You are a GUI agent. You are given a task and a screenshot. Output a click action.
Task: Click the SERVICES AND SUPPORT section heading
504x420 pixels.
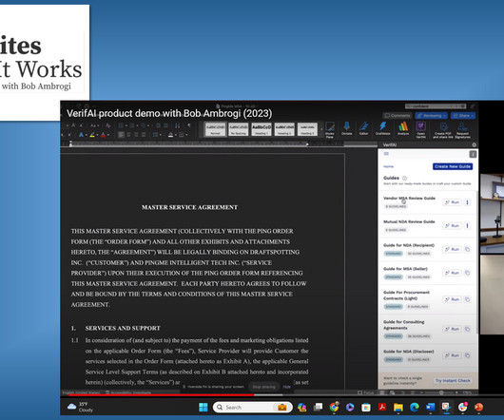(123, 328)
